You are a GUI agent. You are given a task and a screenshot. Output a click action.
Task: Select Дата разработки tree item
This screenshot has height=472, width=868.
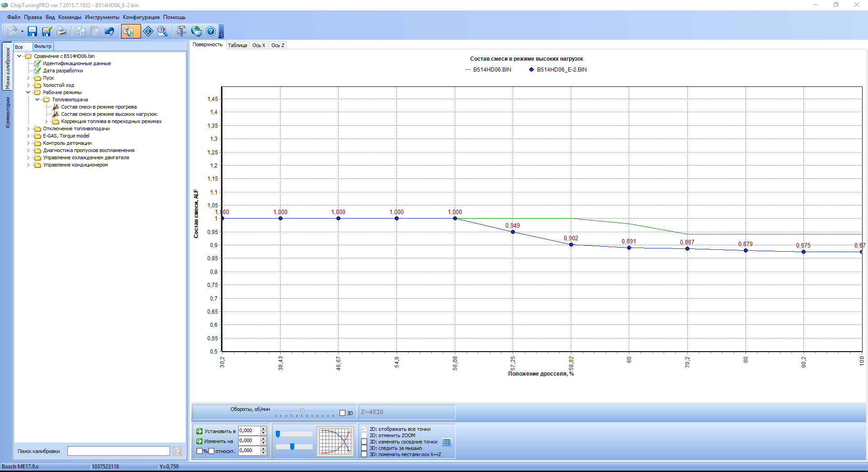click(x=63, y=71)
